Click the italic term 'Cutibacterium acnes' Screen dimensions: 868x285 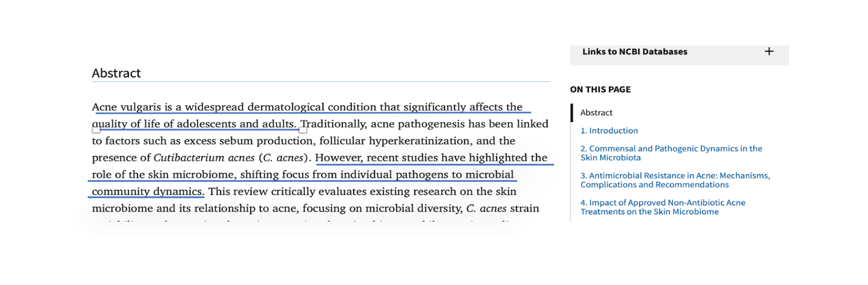204,158
